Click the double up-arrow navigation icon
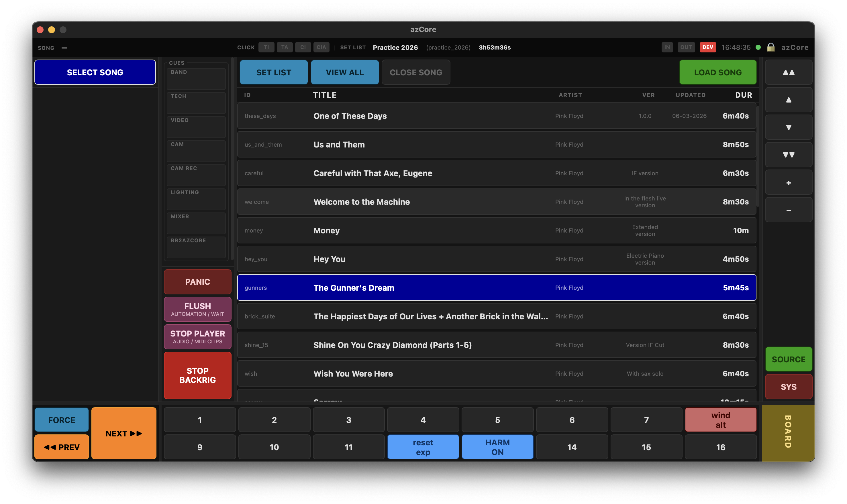Image resolution: width=847 pixels, height=504 pixels. tap(788, 72)
